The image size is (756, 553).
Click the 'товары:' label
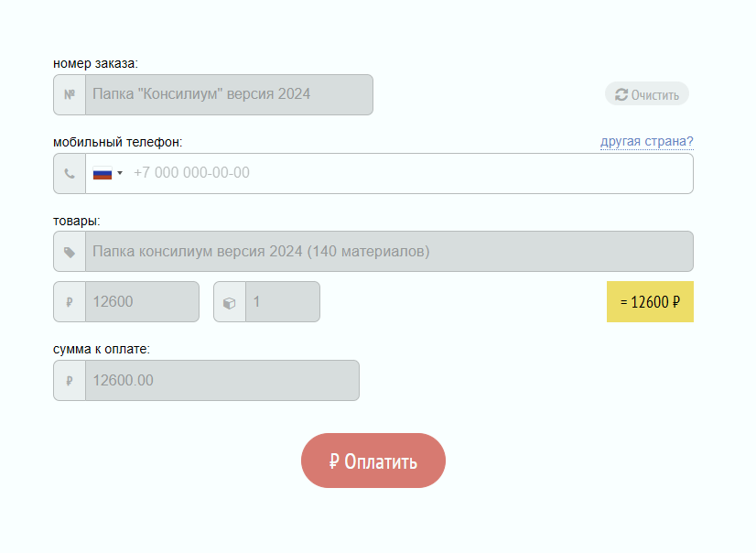[77, 221]
